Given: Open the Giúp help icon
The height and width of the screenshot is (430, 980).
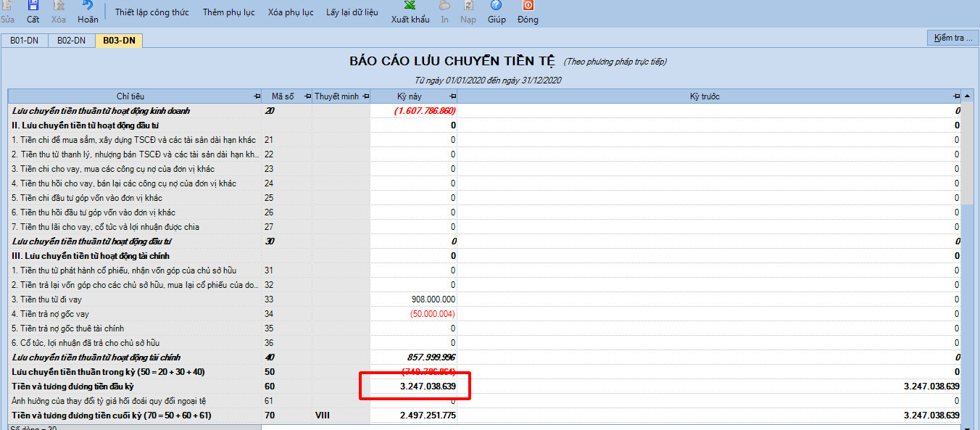Looking at the screenshot, I should 497,5.
